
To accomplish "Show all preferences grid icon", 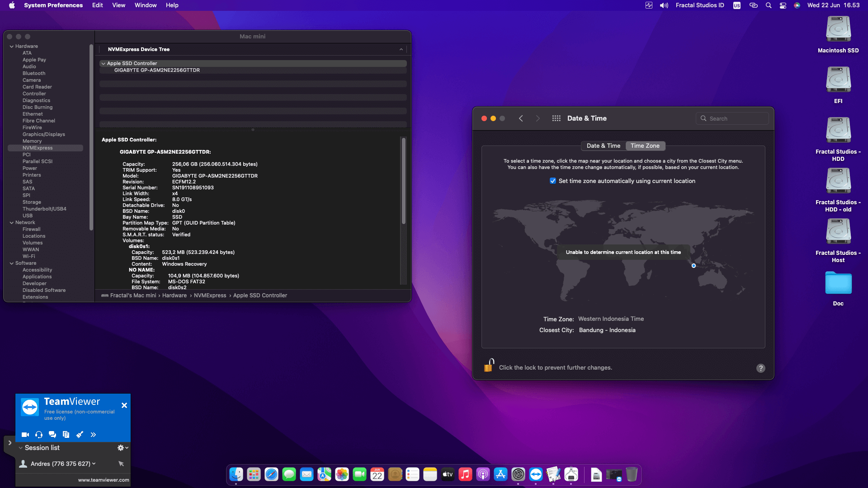I will coord(557,118).
